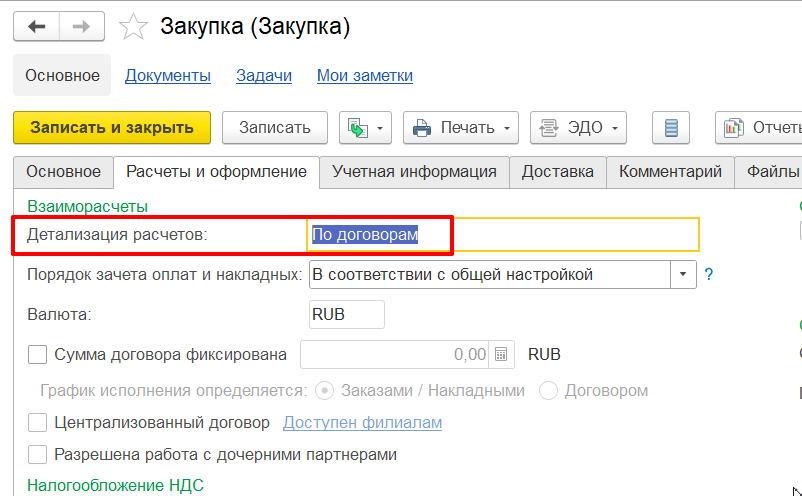Image resolution: width=802 pixels, height=496 pixels.
Task: Click the back navigation arrow
Action: 38,27
